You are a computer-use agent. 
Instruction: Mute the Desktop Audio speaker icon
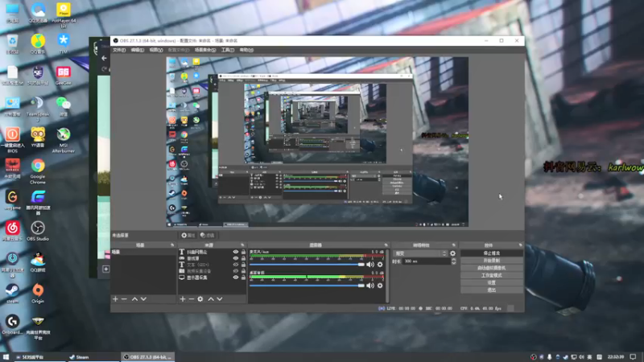[x=370, y=286]
